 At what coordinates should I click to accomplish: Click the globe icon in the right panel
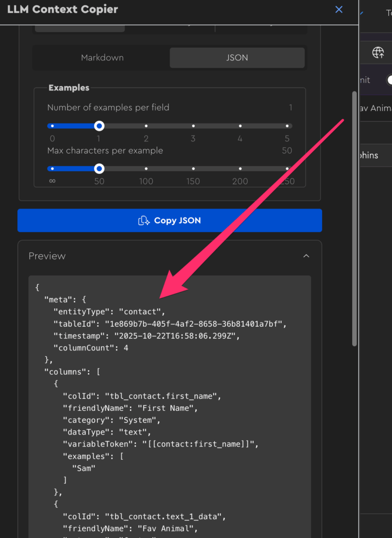point(378,52)
